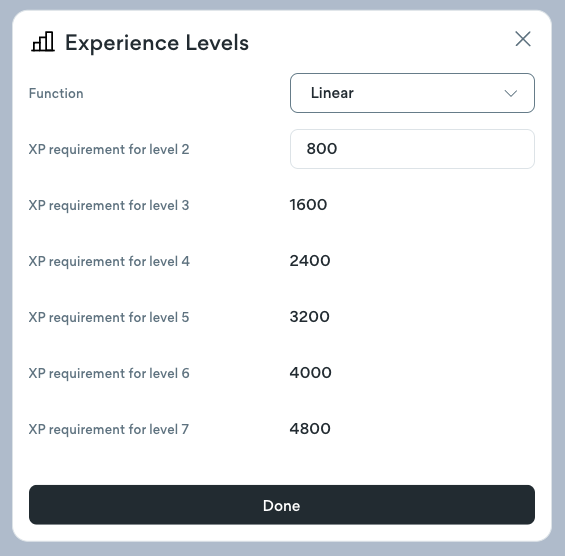Screen dimensions: 565x556
Task: Click the XP requirement for level 5 label
Action: tap(109, 317)
